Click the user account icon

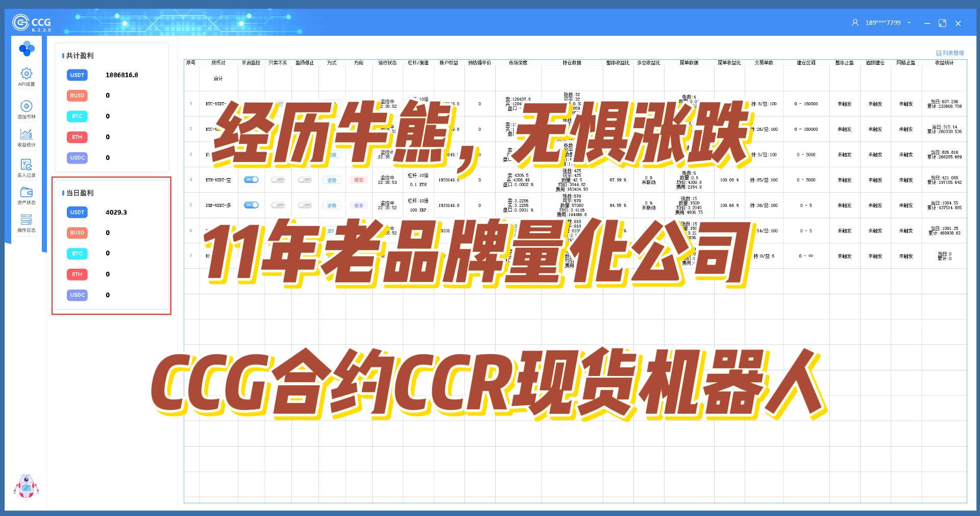pyautogui.click(x=855, y=23)
